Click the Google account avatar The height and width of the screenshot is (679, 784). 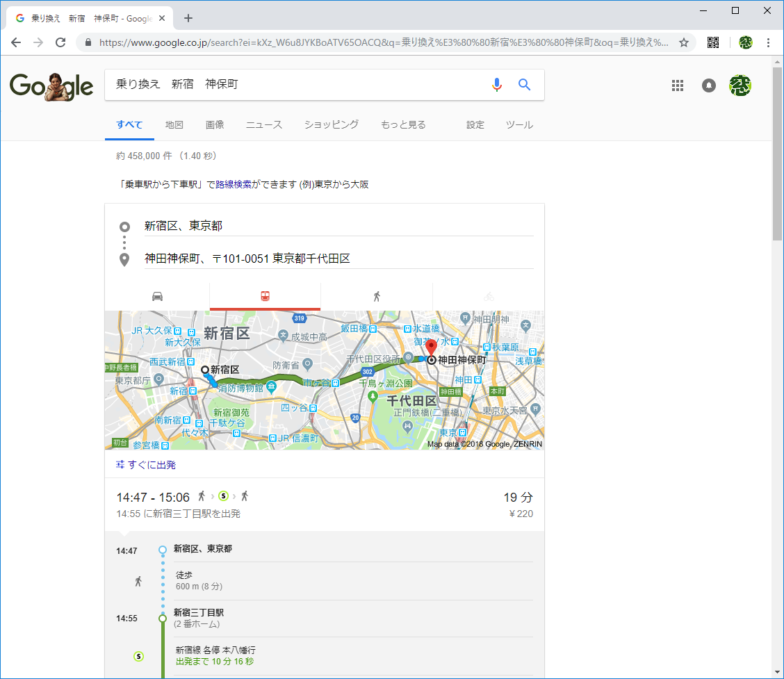[740, 85]
